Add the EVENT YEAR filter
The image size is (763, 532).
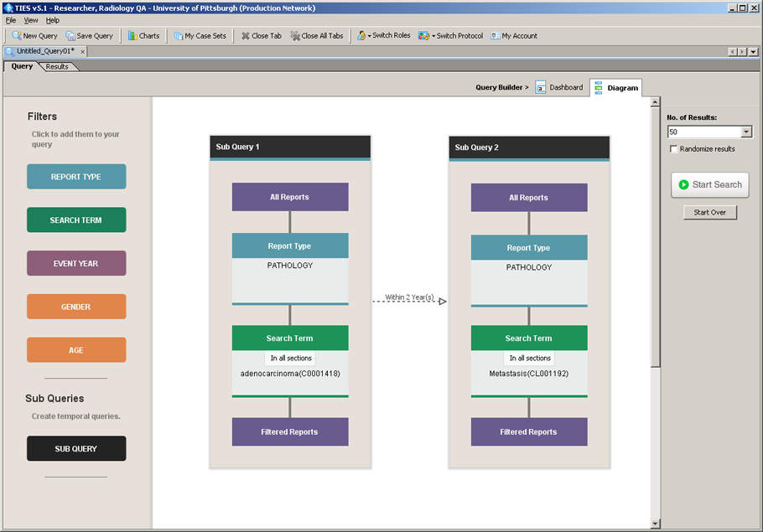(76, 263)
